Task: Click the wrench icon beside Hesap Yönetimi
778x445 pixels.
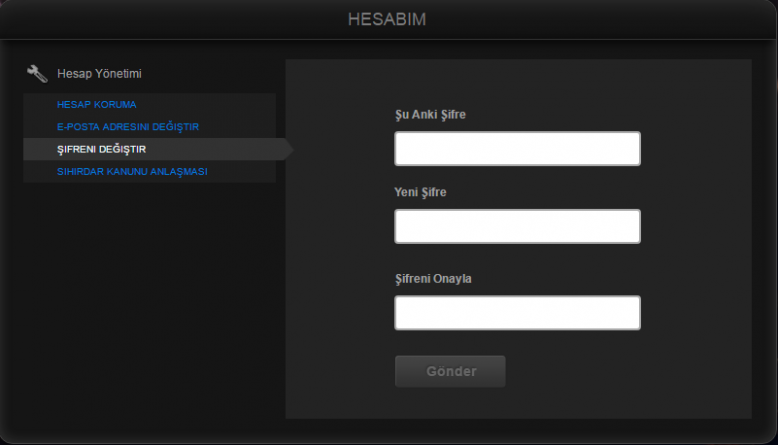Action: (37, 74)
